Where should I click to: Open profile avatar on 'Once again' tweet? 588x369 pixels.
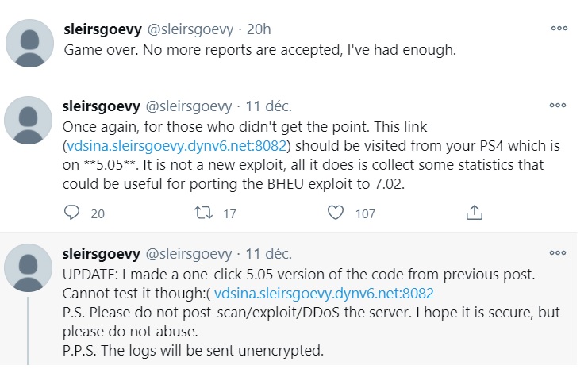click(28, 121)
